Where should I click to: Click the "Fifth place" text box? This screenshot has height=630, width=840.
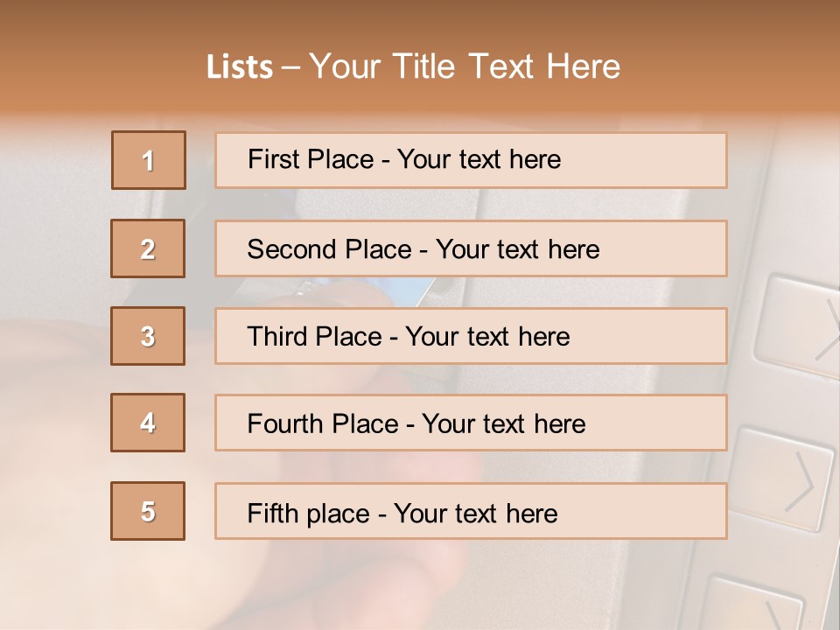click(x=471, y=511)
